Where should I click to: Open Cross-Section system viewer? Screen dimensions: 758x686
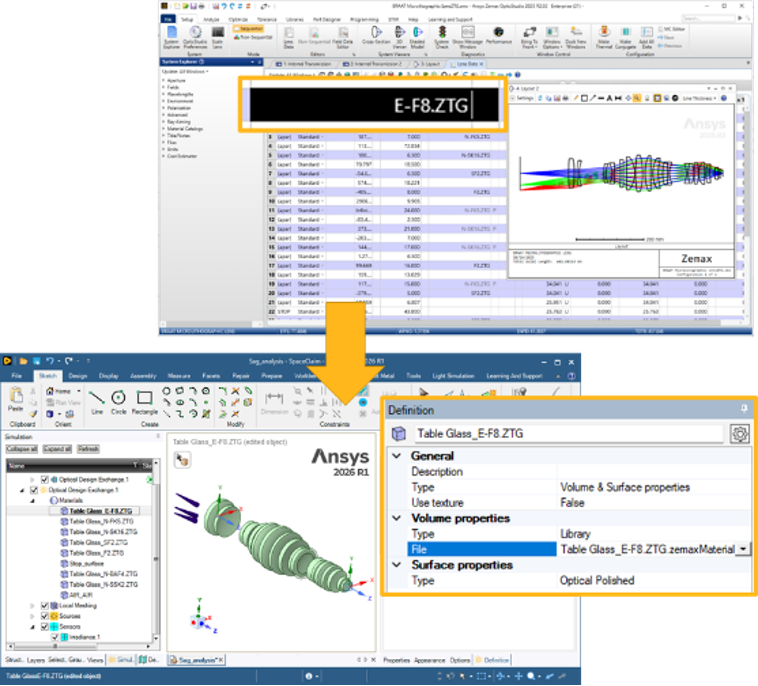click(x=376, y=37)
